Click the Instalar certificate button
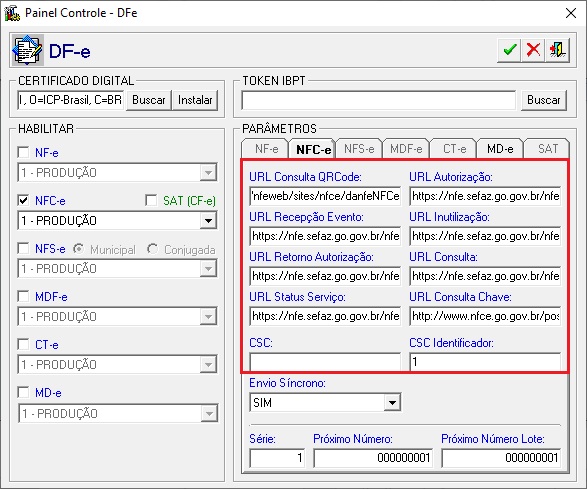This screenshot has width=587, height=489. coord(195,100)
